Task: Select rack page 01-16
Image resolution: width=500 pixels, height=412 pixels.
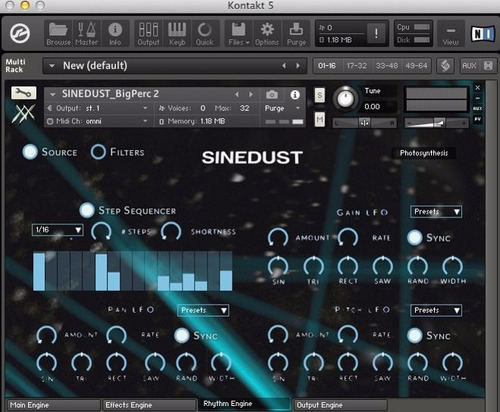Action: tap(327, 66)
